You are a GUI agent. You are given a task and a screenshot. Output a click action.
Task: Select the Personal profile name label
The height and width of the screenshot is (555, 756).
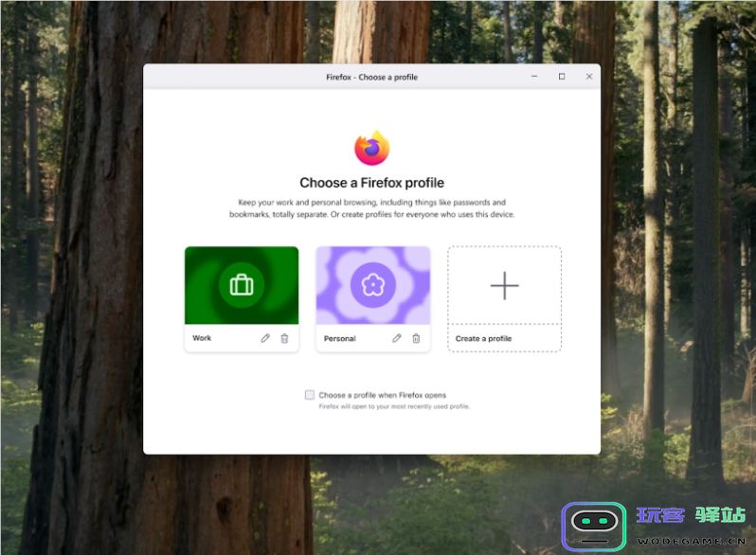point(339,338)
